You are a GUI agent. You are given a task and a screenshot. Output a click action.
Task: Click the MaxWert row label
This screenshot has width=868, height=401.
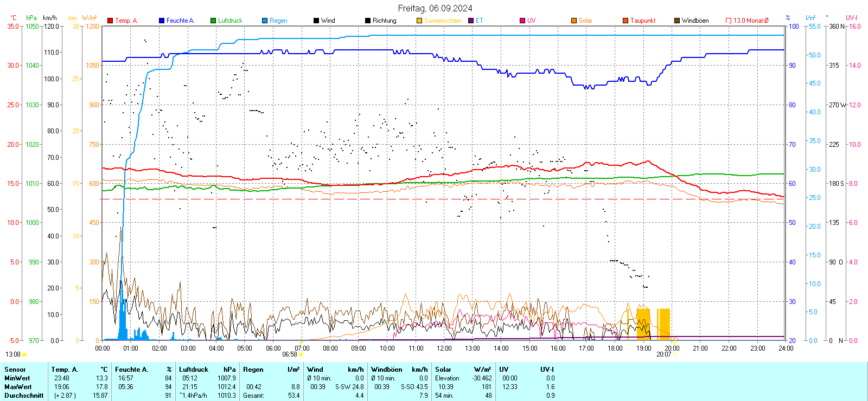18,387
